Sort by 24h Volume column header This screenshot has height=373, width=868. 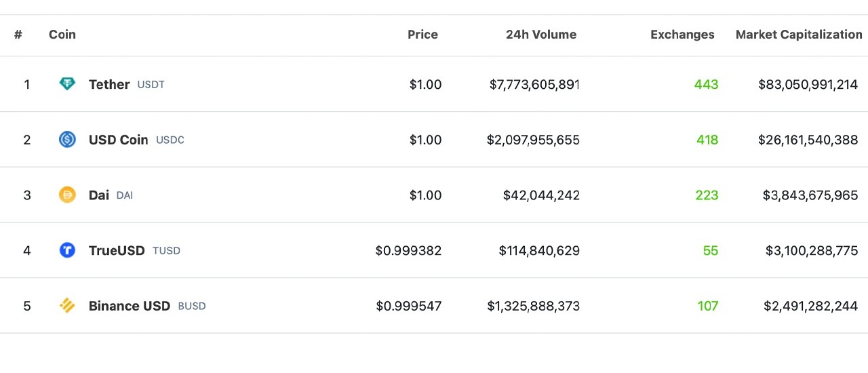tap(541, 35)
